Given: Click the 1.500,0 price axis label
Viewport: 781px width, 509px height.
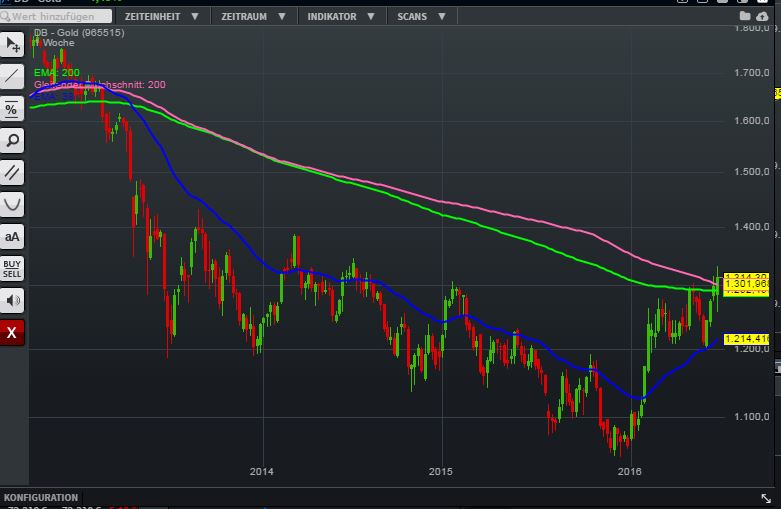Looking at the screenshot, I should (x=752, y=172).
